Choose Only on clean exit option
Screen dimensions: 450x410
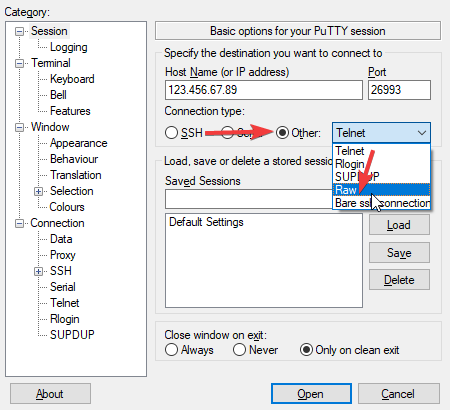pos(306,350)
